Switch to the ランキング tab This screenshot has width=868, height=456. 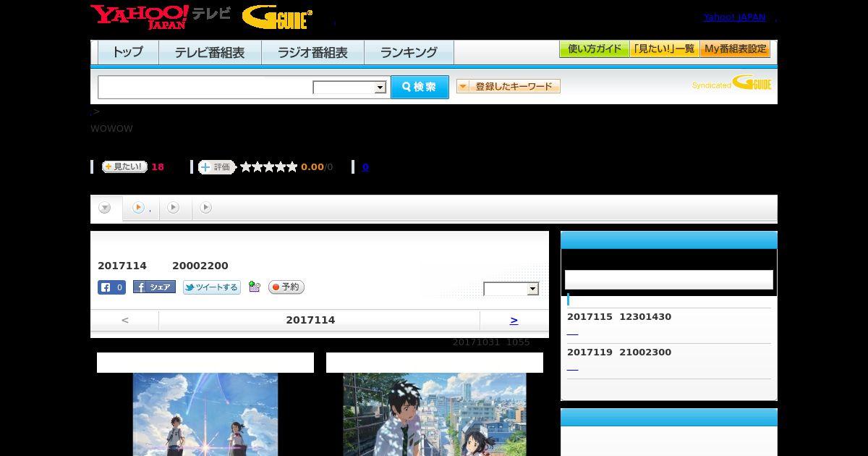click(x=409, y=52)
